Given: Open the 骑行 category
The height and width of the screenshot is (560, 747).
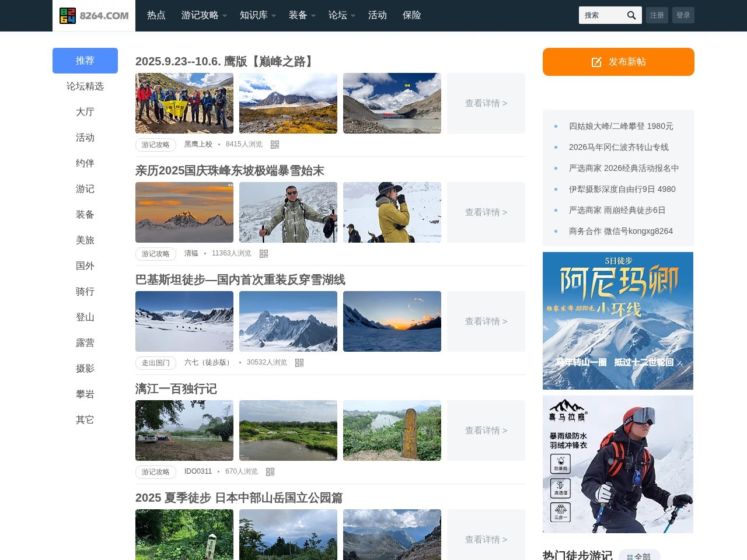Looking at the screenshot, I should (x=85, y=292).
